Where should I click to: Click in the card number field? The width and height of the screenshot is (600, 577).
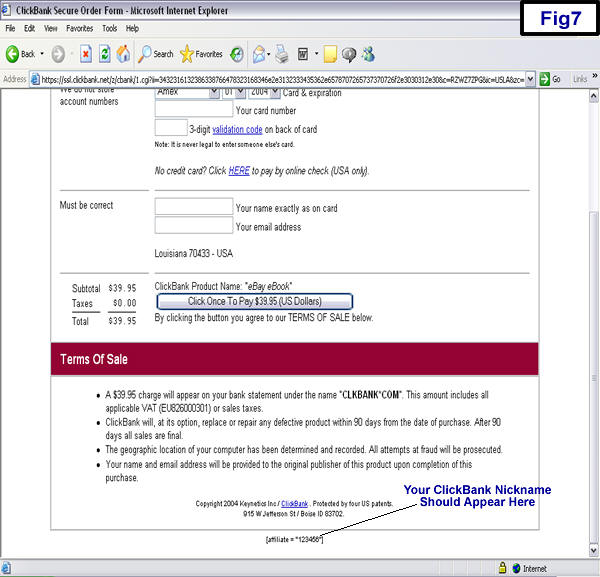[x=194, y=109]
